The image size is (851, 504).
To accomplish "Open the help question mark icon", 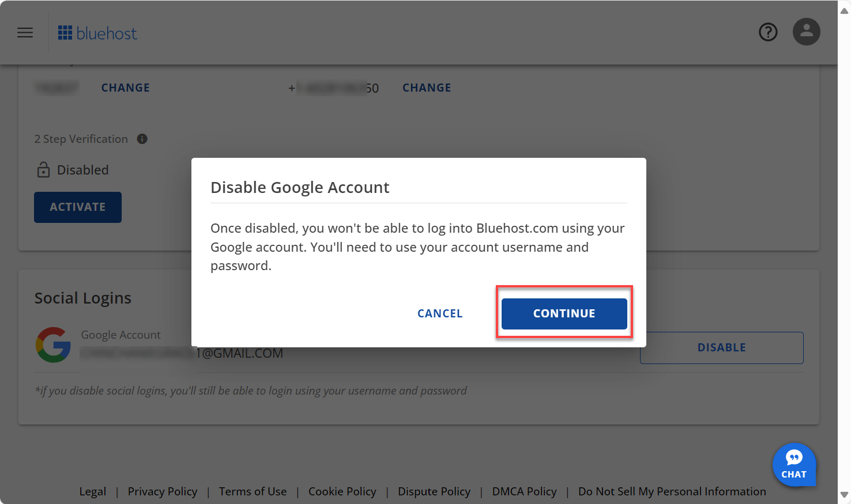I will (768, 32).
